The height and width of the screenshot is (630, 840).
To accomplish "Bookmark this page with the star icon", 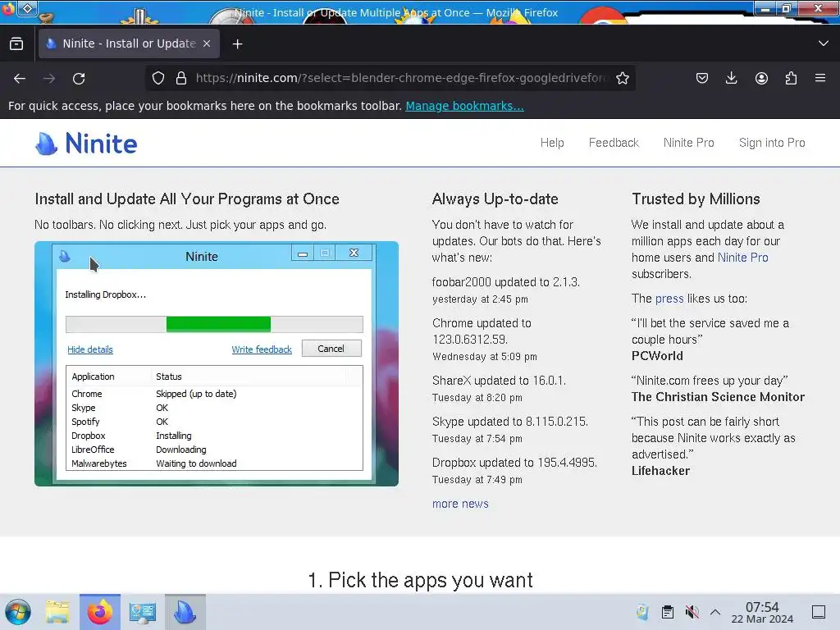I will tap(622, 78).
